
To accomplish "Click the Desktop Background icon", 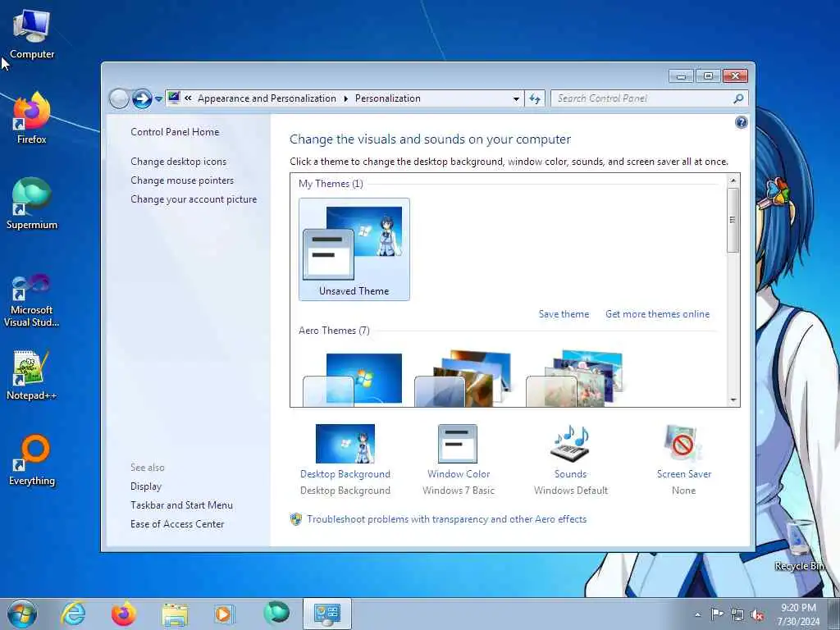I will 345,444.
